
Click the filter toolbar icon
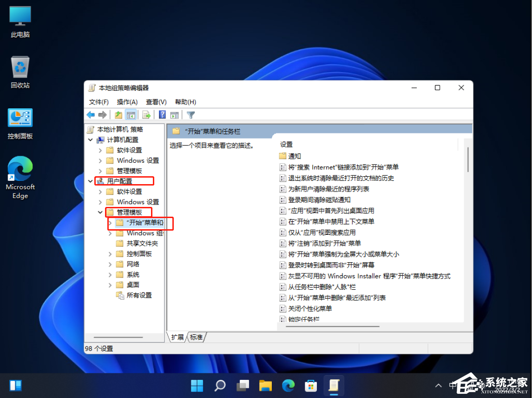point(190,115)
